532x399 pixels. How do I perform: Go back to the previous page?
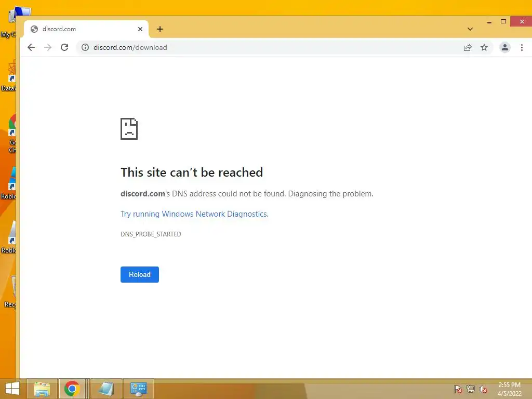tap(31, 47)
